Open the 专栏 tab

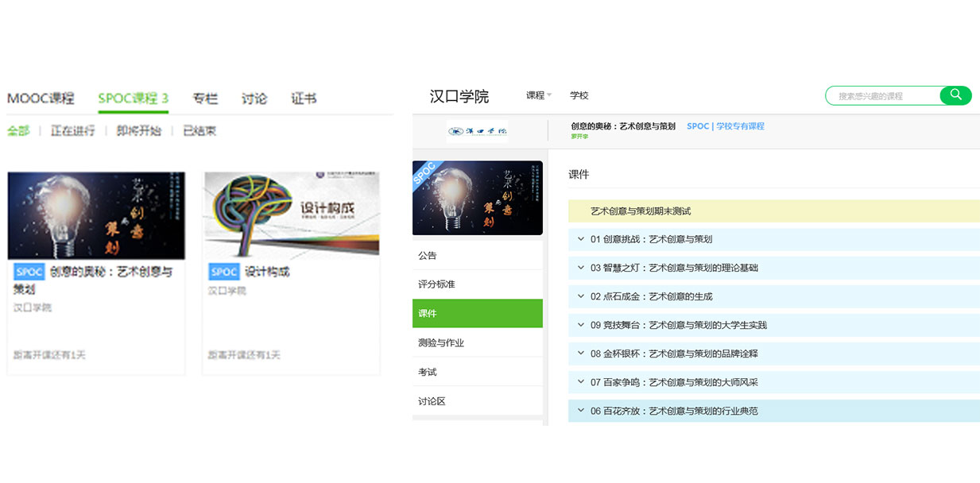pos(205,99)
